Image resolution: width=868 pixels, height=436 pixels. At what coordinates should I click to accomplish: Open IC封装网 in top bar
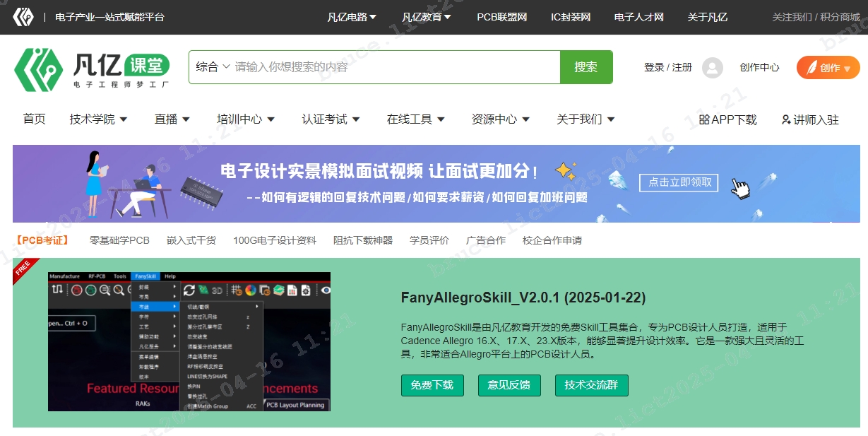point(571,17)
